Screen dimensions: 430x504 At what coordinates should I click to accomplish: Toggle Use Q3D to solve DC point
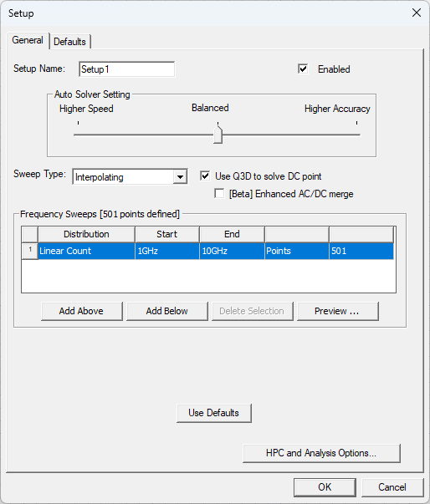pos(205,176)
